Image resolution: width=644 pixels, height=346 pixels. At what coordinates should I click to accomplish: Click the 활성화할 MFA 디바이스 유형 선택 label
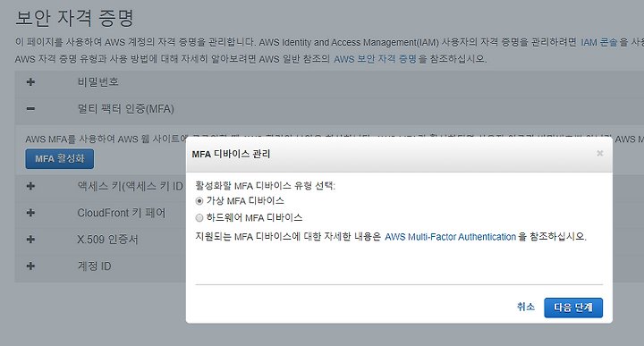(x=266, y=186)
